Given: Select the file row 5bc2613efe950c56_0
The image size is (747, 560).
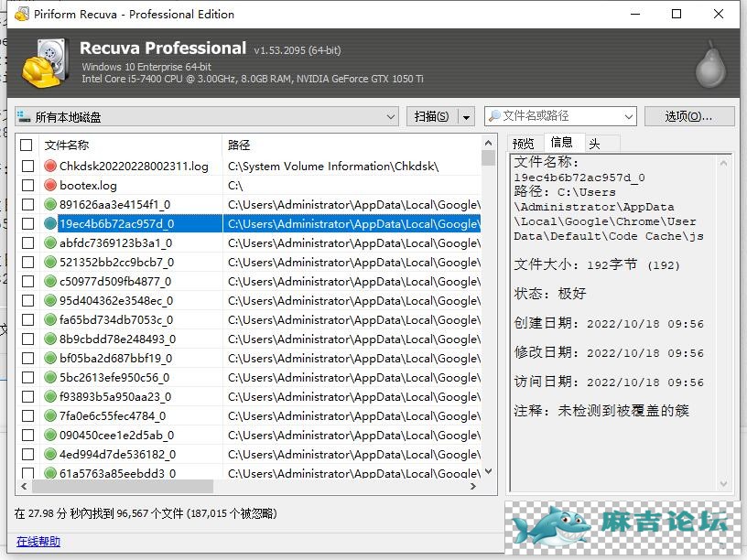Looking at the screenshot, I should (250, 377).
